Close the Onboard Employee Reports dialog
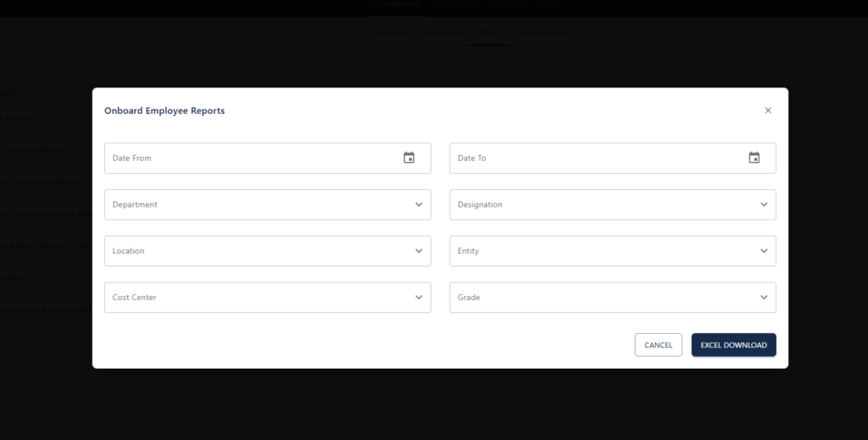The image size is (868, 440). point(768,110)
